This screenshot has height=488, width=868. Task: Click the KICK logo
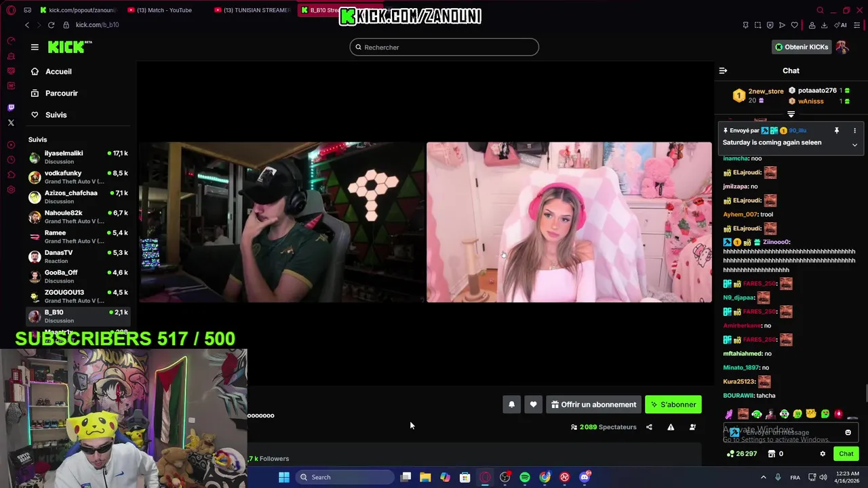tap(70, 47)
